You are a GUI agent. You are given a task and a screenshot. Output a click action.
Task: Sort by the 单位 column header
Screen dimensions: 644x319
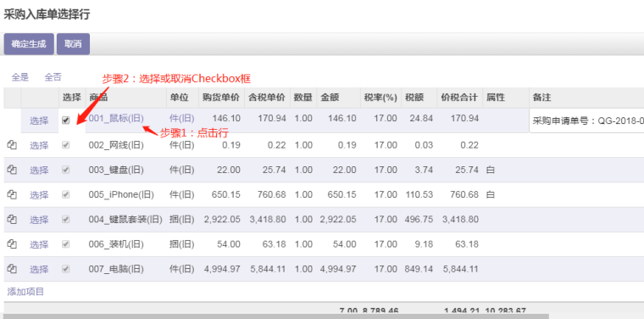tap(182, 98)
